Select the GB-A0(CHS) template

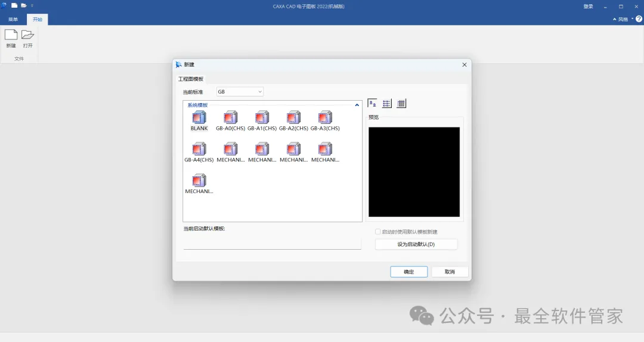pyautogui.click(x=230, y=121)
